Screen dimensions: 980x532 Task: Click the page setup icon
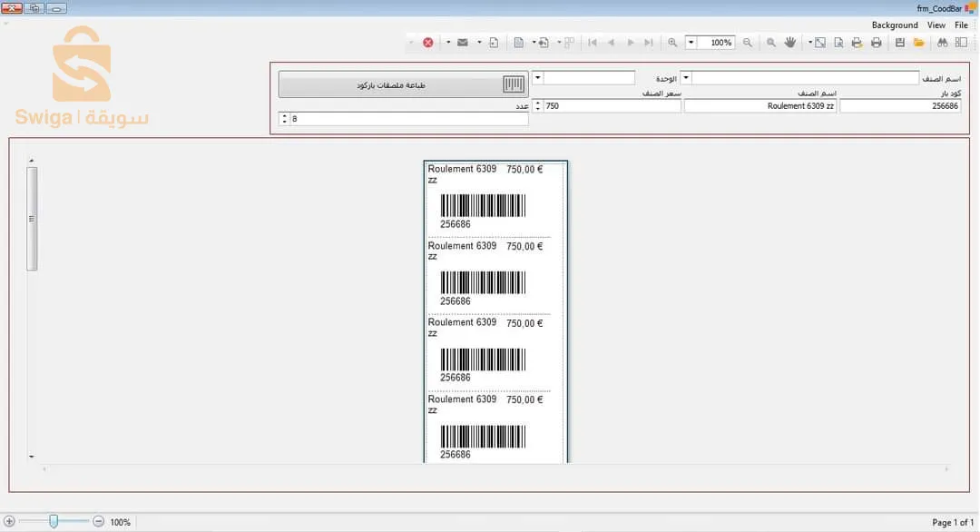pos(838,43)
